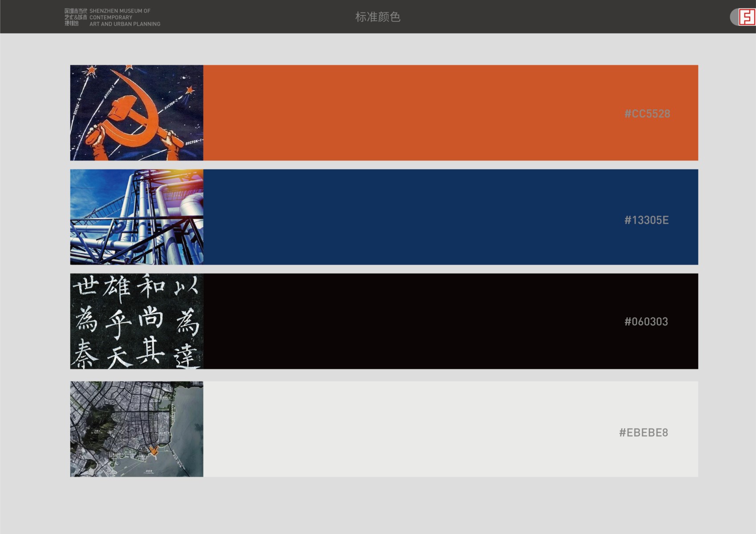Click the #060303 hex code label
Image resolution: width=756 pixels, height=534 pixels.
click(646, 321)
